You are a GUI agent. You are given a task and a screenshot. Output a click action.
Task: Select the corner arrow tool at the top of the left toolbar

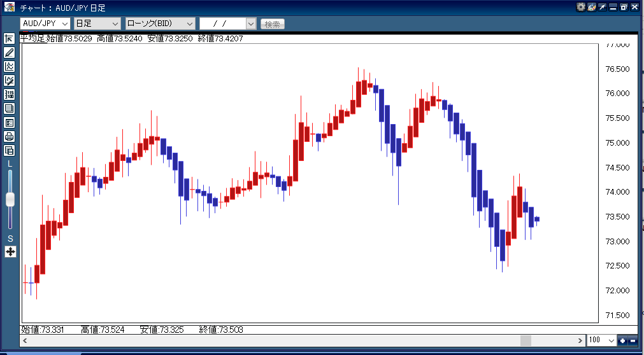click(x=10, y=39)
